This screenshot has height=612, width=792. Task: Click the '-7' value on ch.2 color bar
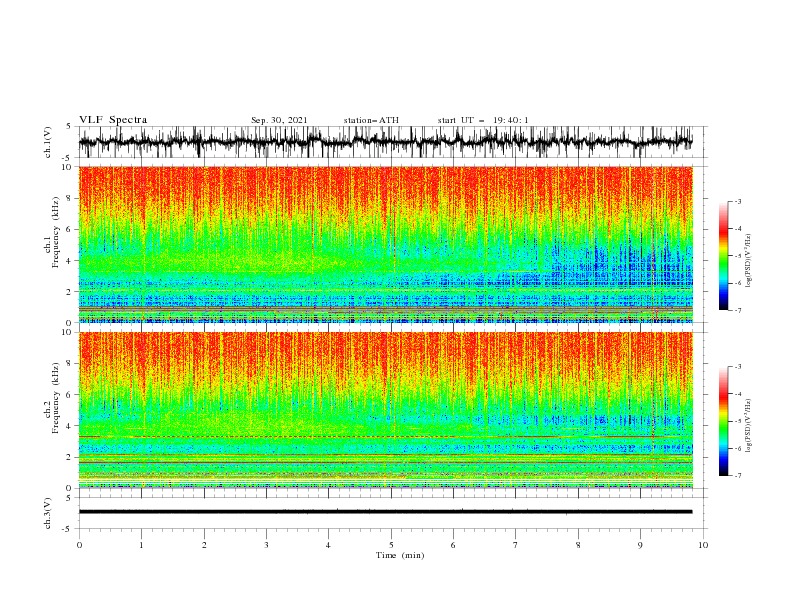click(x=737, y=476)
